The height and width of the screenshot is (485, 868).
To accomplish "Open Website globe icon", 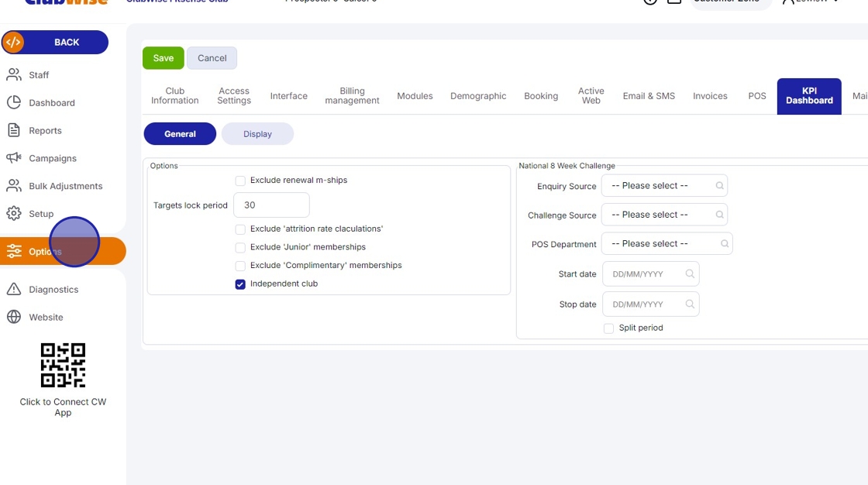I will coord(14,317).
